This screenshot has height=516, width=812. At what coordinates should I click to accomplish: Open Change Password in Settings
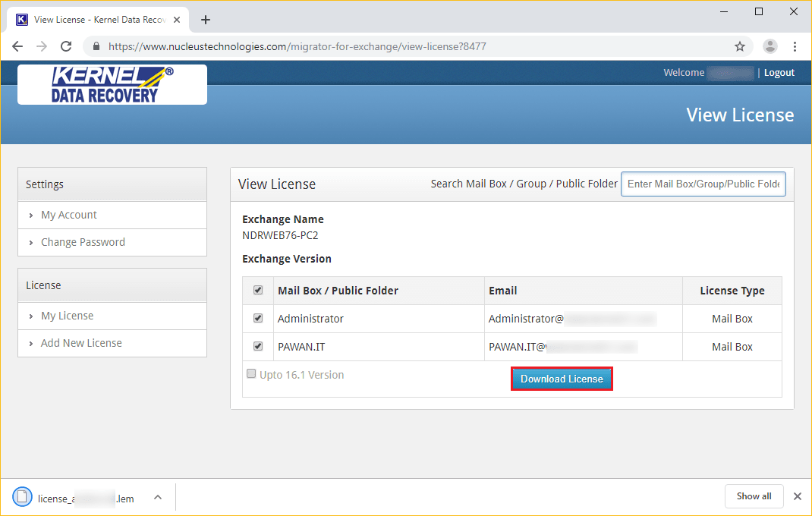point(83,243)
